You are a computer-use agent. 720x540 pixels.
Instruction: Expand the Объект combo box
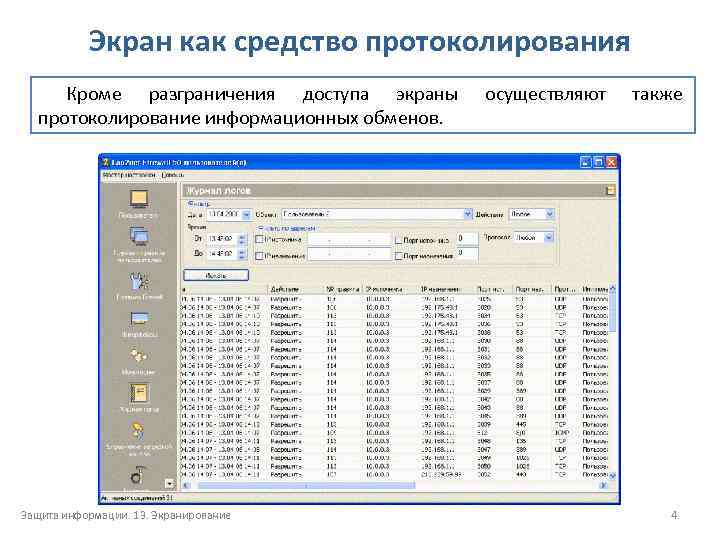(467, 214)
